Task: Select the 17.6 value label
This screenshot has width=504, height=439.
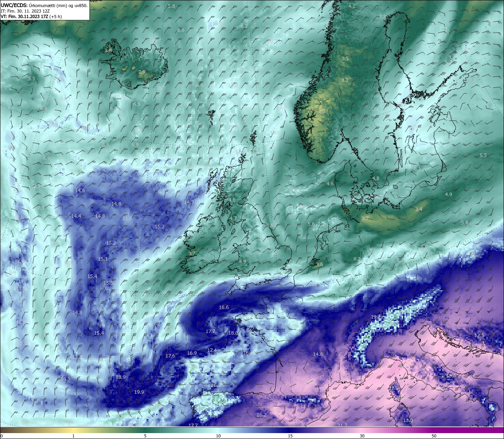Action: coord(170,356)
